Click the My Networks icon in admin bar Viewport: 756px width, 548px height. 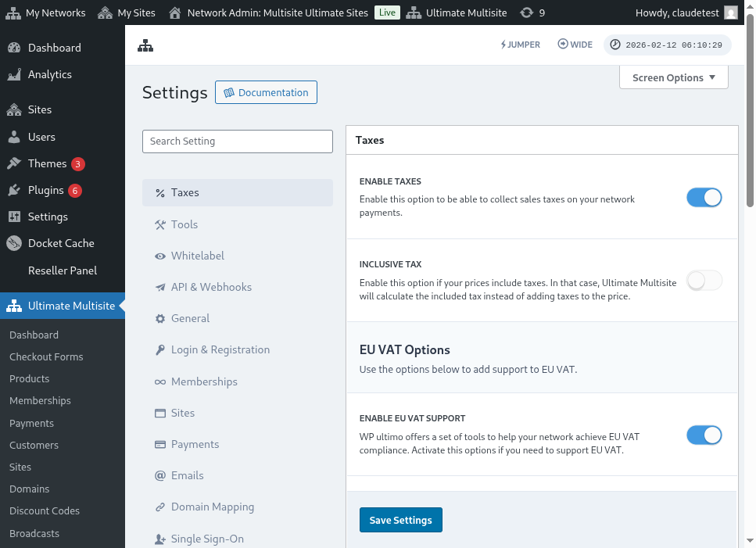(x=13, y=13)
